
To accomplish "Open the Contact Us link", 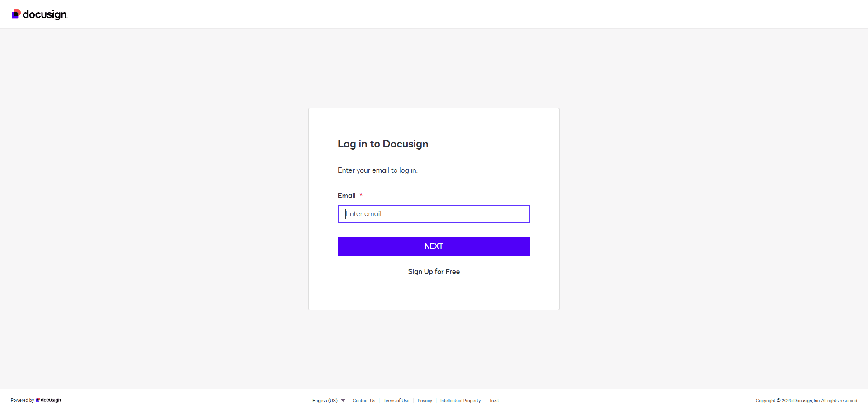I will pyautogui.click(x=363, y=400).
